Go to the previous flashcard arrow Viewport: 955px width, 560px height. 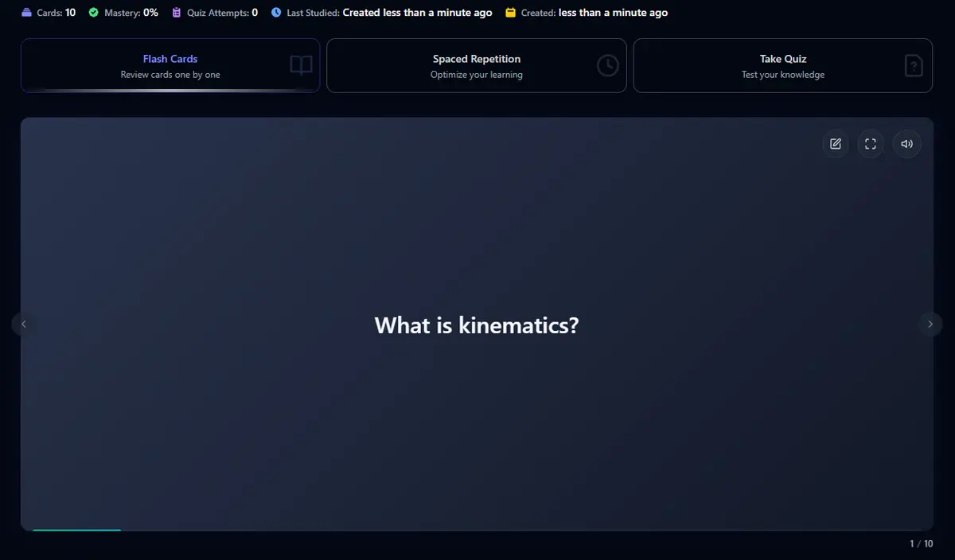pos(24,324)
